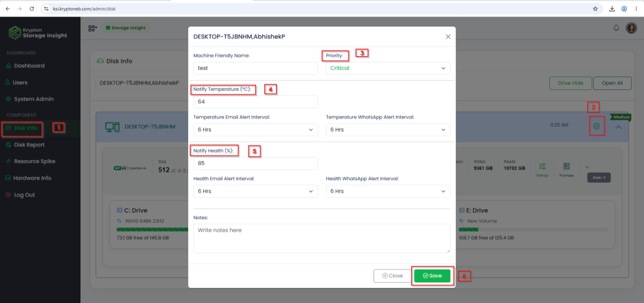Click into the Notes text area

click(322, 238)
